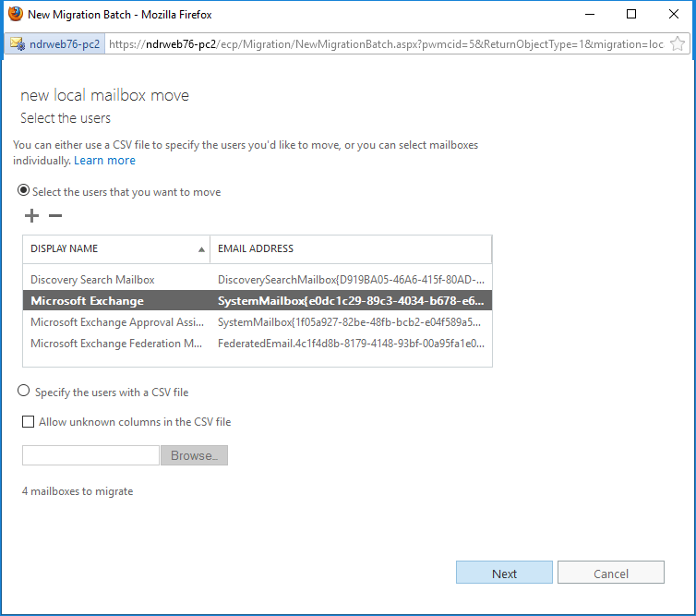Click the site identity icon in address bar
The width and height of the screenshot is (696, 616).
coord(18,44)
